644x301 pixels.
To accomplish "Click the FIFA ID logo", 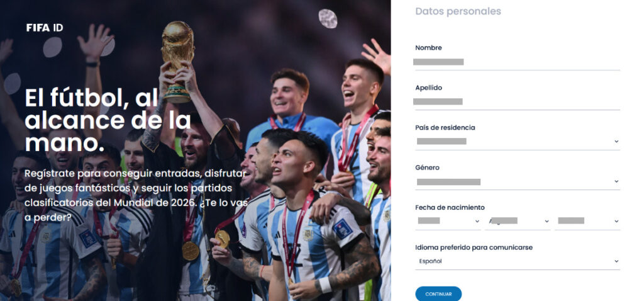I will pyautogui.click(x=45, y=28).
